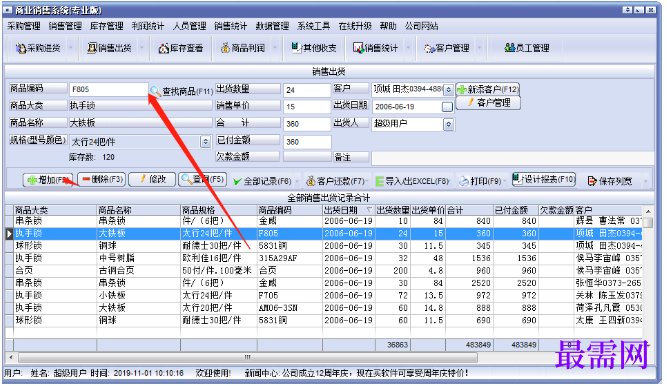Click the 关林 陈玉发 customer cell
This screenshot has height=386, width=667.
point(608,295)
